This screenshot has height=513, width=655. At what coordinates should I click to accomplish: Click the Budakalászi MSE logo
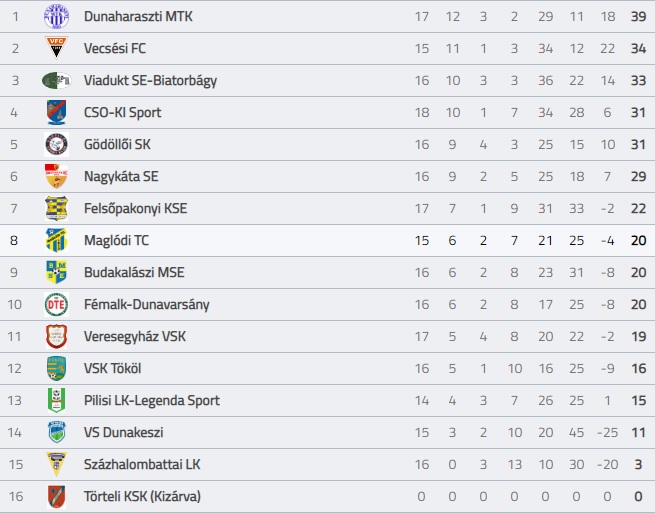point(56,272)
